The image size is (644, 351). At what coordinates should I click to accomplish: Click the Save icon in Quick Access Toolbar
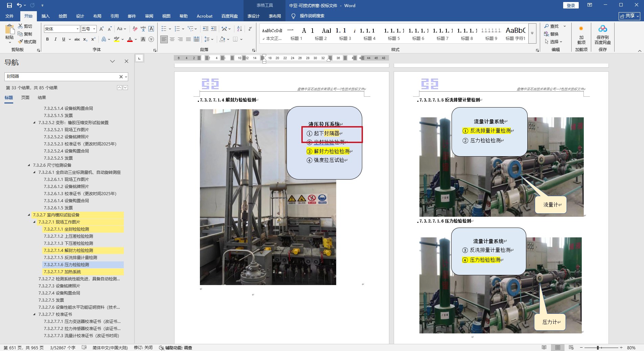[9, 5]
